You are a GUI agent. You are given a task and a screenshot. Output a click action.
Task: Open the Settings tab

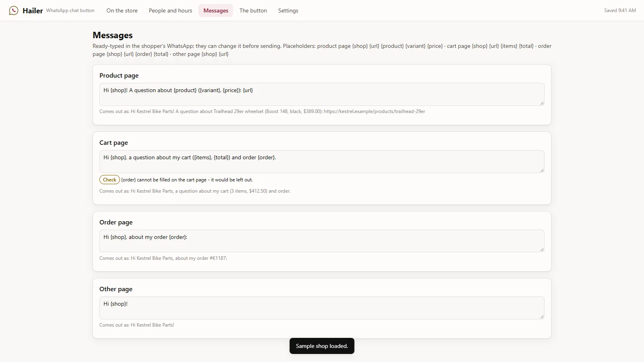[288, 10]
